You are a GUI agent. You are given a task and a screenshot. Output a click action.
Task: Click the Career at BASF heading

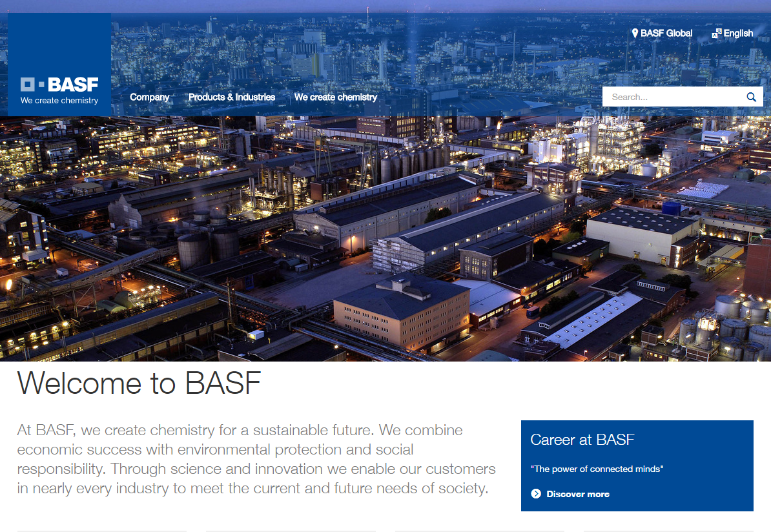click(582, 439)
